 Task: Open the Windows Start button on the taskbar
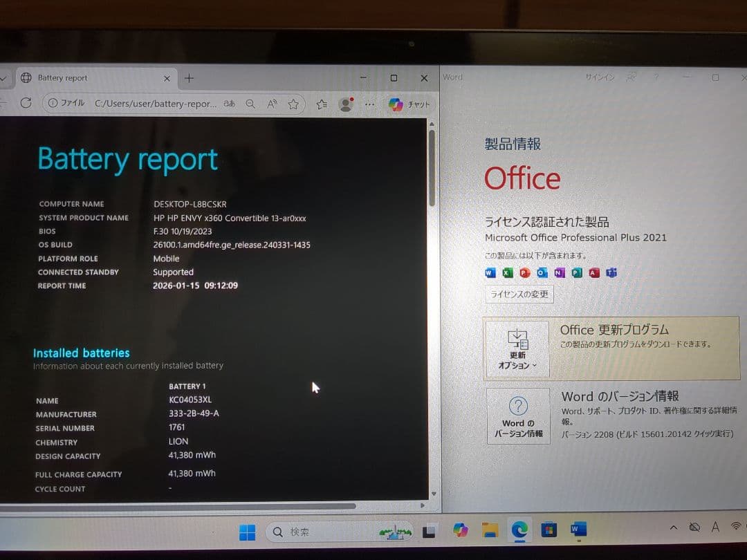247,532
